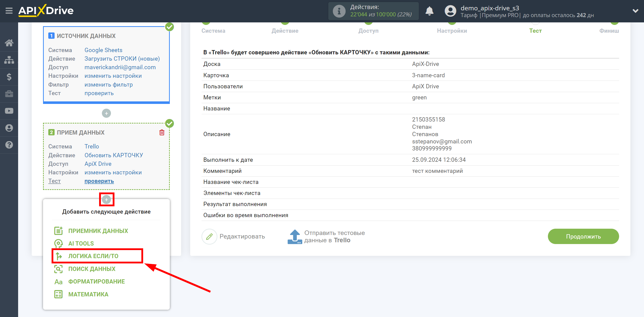This screenshot has height=317, width=644.
Task: Go to Система step tab
Action: coord(213,31)
